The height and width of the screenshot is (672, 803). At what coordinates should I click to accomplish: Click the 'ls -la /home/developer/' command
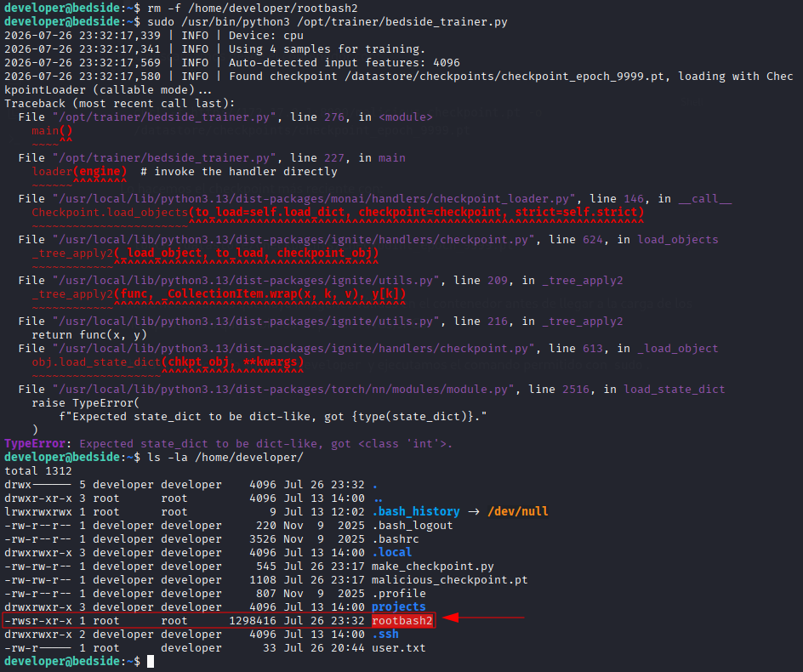tap(225, 457)
